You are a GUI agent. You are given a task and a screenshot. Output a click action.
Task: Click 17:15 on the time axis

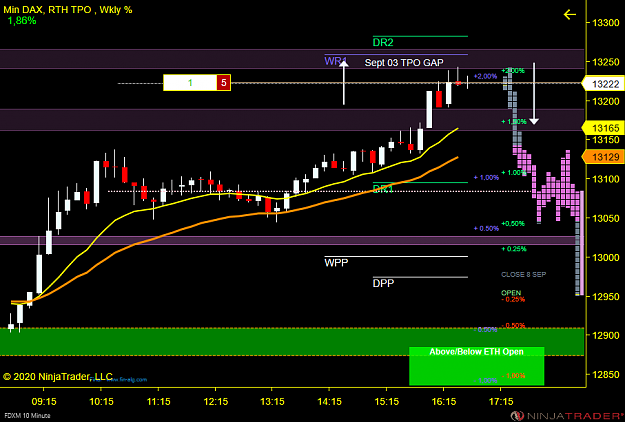click(501, 401)
